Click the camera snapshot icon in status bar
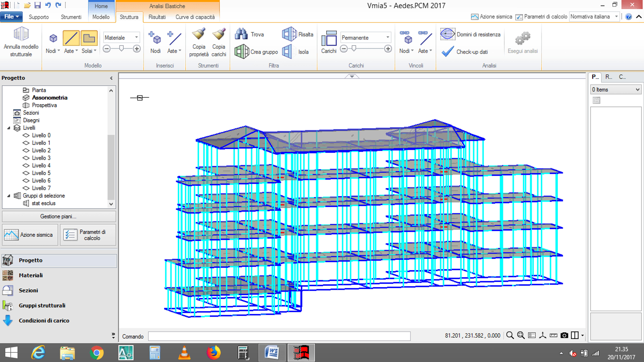The height and width of the screenshot is (362, 644). point(564,336)
